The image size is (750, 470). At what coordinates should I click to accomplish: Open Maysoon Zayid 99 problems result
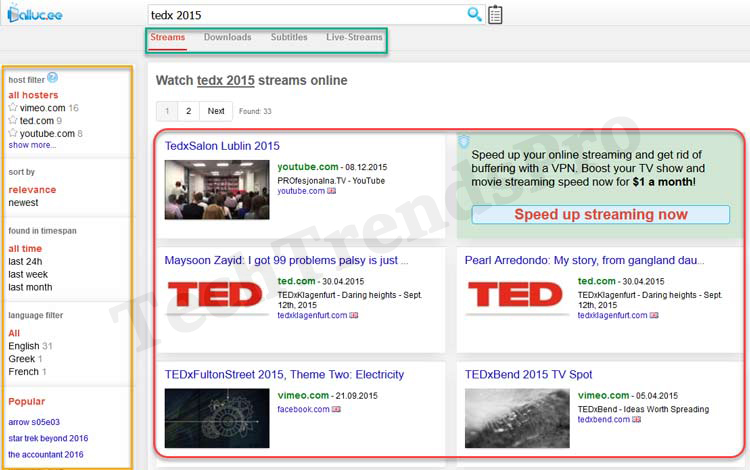click(286, 261)
